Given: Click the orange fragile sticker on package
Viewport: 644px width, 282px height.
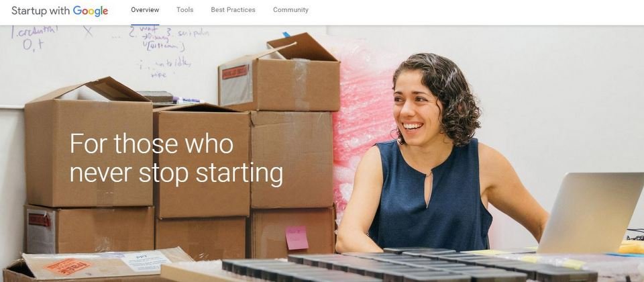Looking at the screenshot, I should pyautogui.click(x=68, y=267).
